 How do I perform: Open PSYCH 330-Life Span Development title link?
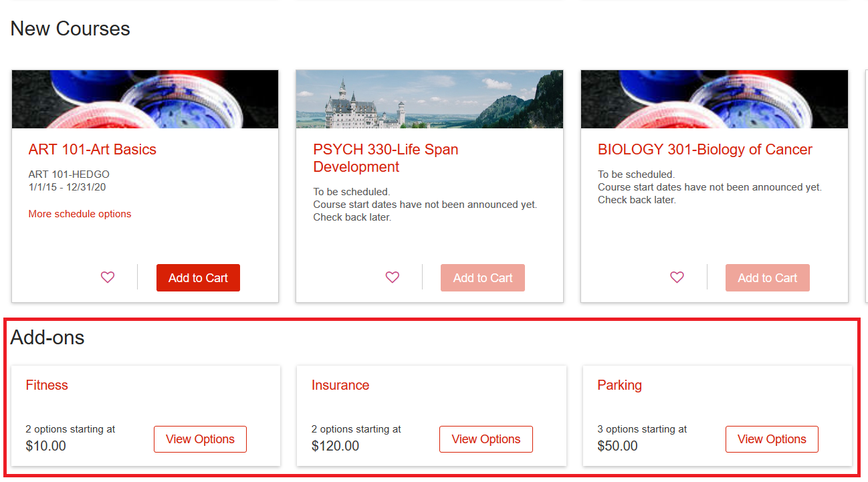click(385, 158)
